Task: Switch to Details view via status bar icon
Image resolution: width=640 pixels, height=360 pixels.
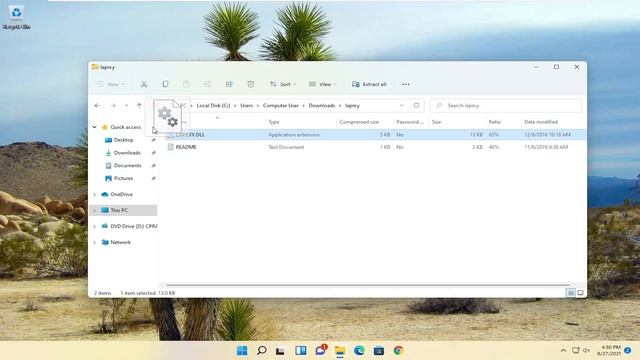Action: 571,293
